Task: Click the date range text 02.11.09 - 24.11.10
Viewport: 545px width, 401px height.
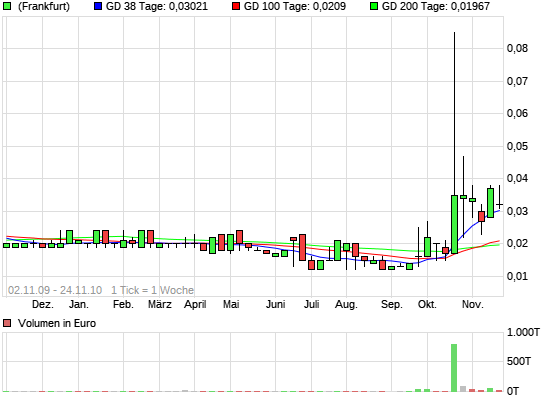Action: 55,290
